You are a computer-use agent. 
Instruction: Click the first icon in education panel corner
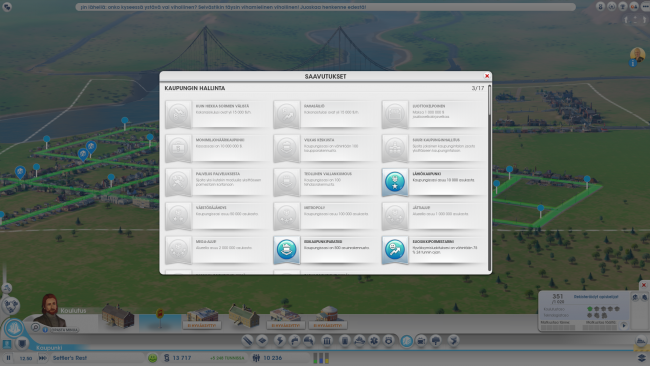coord(635,297)
